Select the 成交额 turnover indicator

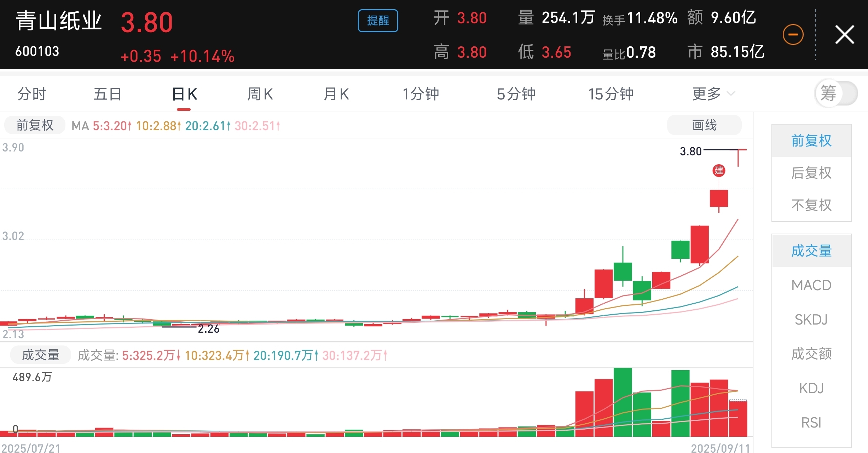811,354
